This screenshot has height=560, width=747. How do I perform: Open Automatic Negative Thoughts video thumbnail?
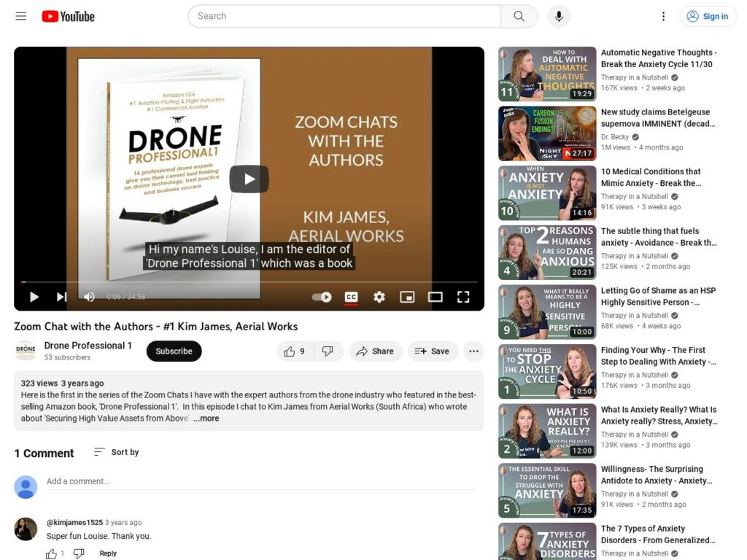[x=547, y=74]
